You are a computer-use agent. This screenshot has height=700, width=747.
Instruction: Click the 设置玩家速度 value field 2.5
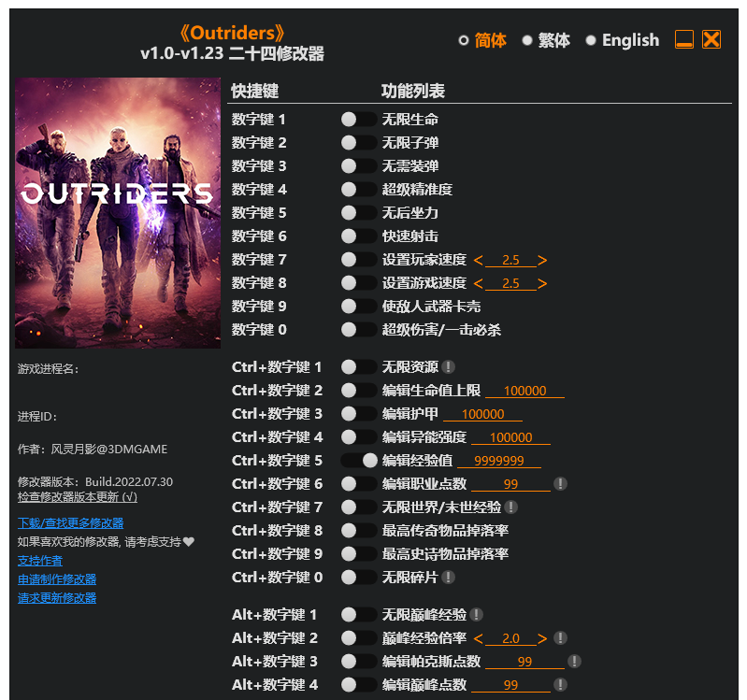point(510,260)
